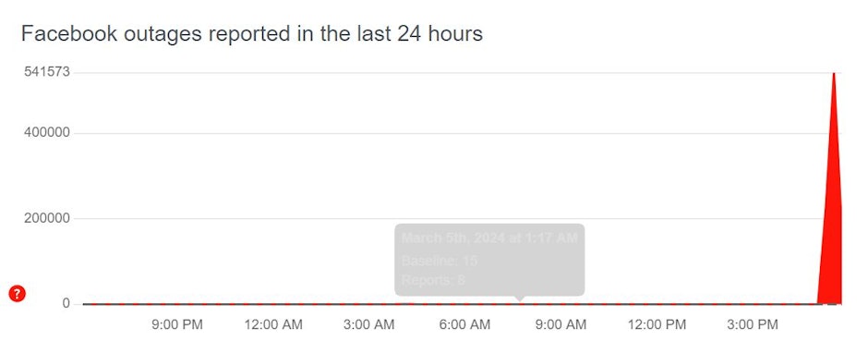Click the 3:00 PM time label

point(753,324)
